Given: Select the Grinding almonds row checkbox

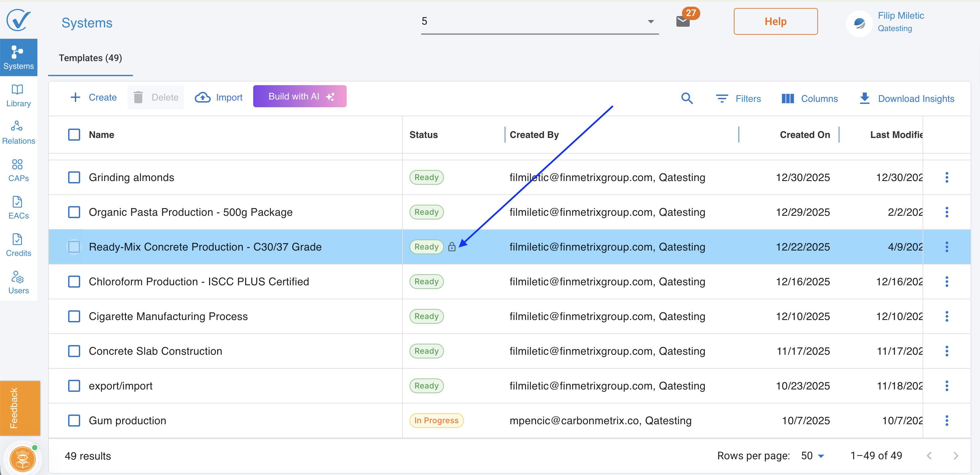Looking at the screenshot, I should [74, 177].
